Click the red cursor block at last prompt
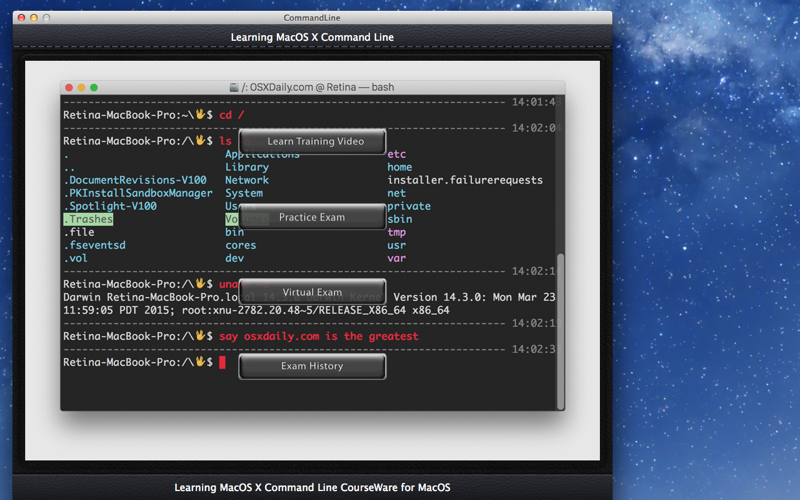Viewport: 800px width, 500px height. pyautogui.click(x=222, y=362)
